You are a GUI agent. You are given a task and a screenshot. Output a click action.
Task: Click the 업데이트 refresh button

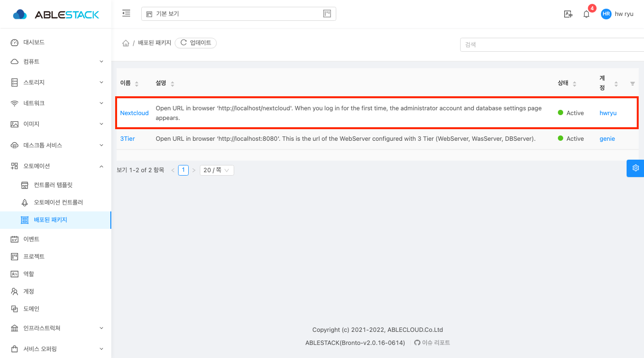[x=195, y=43]
